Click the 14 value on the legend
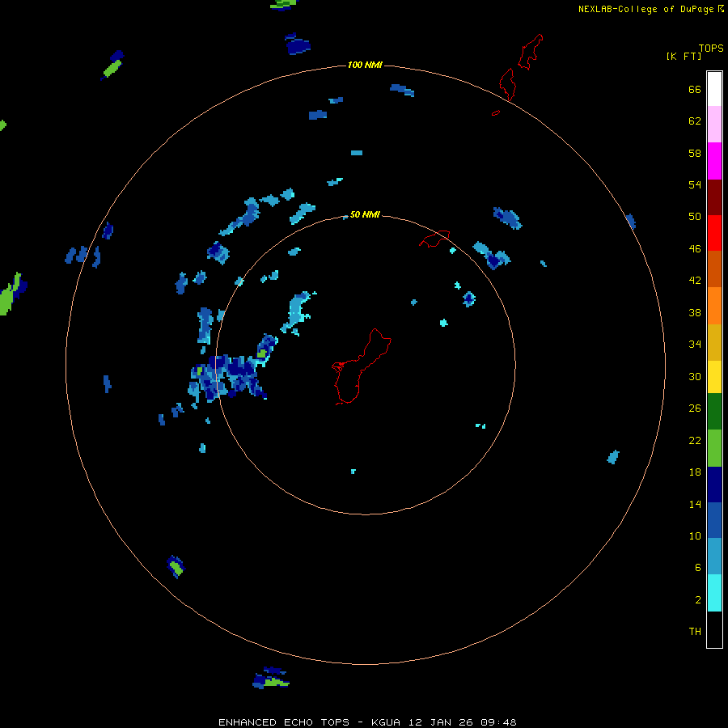The width and height of the screenshot is (728, 728). (x=695, y=504)
